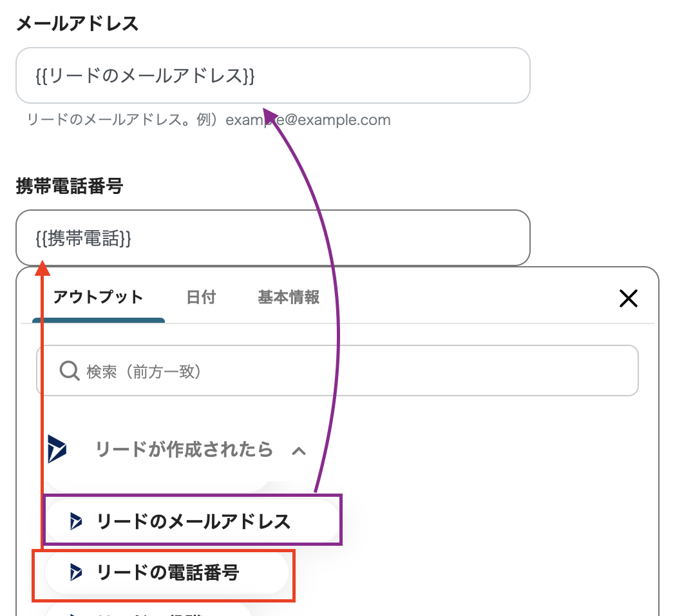Viewport: 693px width, 616px height.
Task: Click Dynamics icon beside リードが作成されたら
Action: [57, 448]
